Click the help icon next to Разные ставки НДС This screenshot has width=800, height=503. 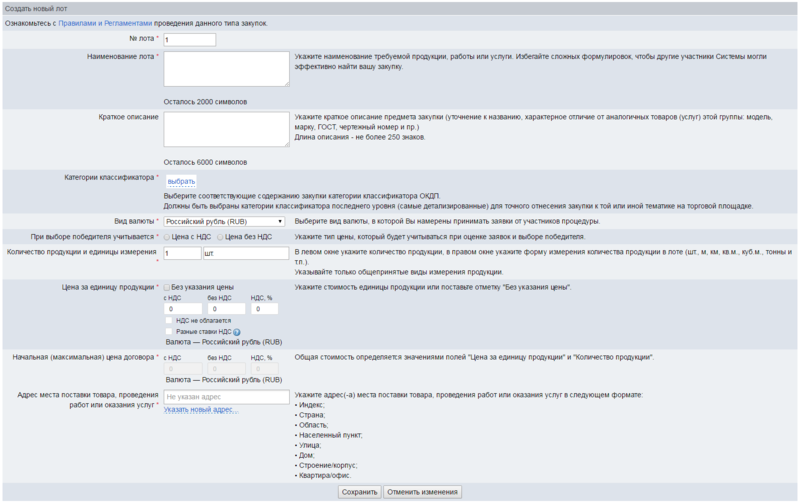point(237,331)
